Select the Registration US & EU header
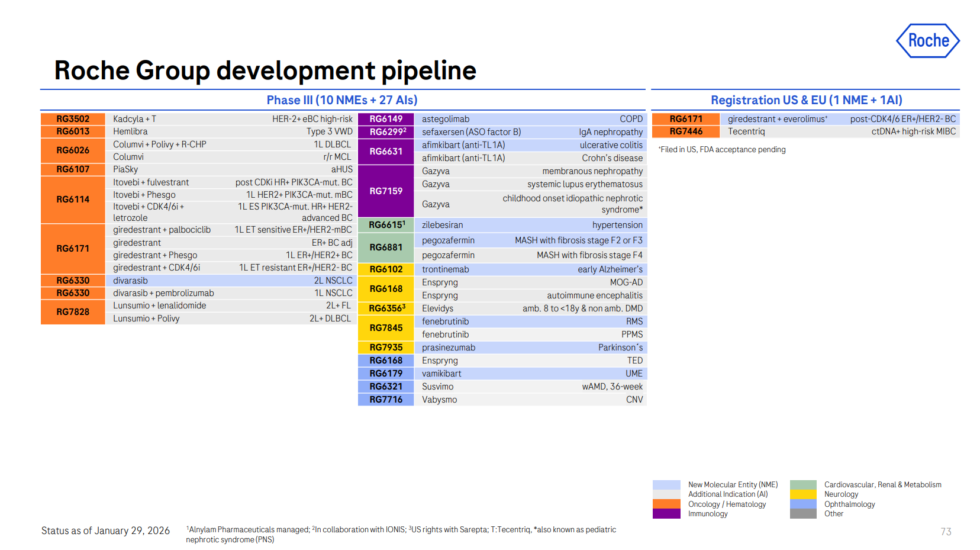The image size is (980, 550). (x=806, y=100)
